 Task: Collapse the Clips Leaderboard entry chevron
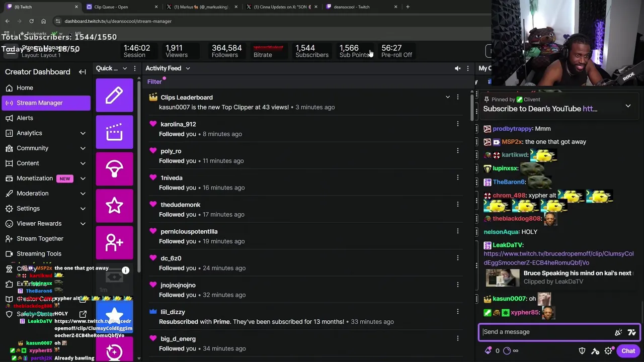point(447,97)
